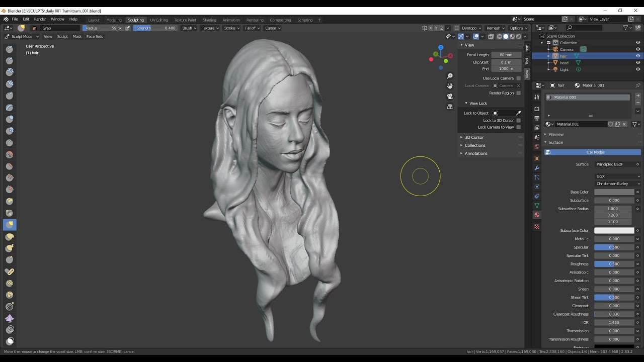Enable Render Region checkbox
The width and height of the screenshot is (644, 362).
coord(518,93)
